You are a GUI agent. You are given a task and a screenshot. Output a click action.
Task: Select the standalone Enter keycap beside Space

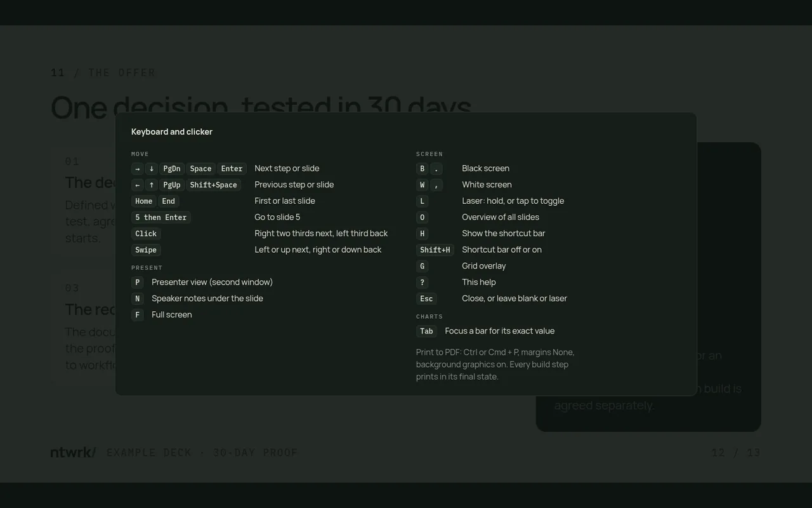[x=232, y=169]
